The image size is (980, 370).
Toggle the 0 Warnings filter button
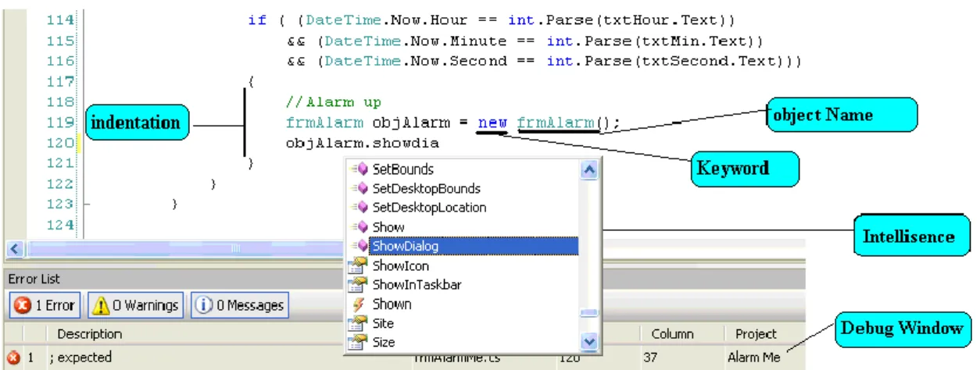pos(136,305)
